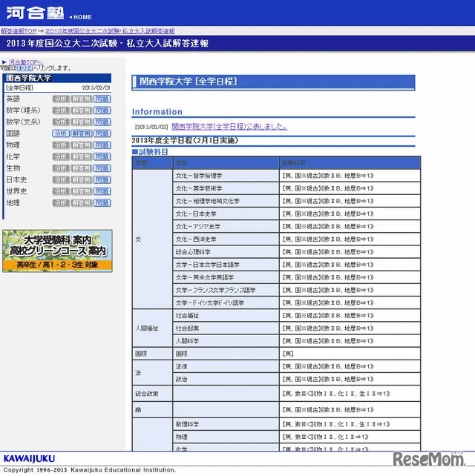Viewport: 475px width, 476px height.
Task: Select table cell 総合心理科学
Action: point(226,252)
